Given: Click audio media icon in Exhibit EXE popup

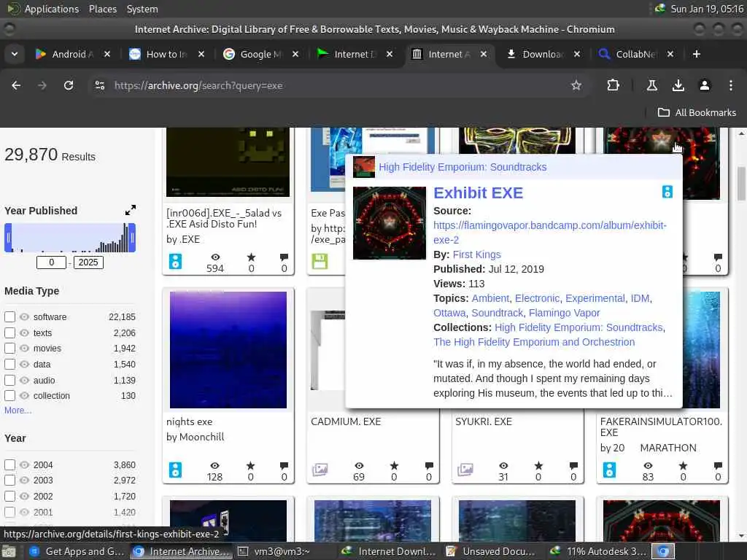Looking at the screenshot, I should 667,192.
